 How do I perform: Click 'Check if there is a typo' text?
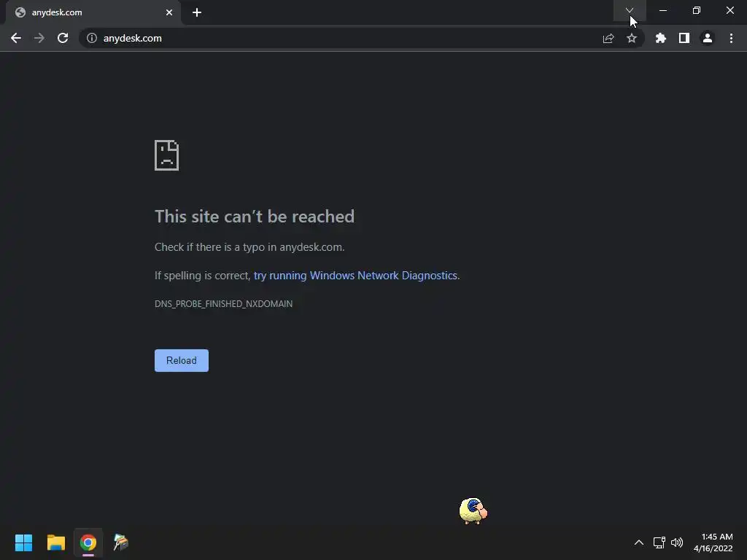coord(249,247)
